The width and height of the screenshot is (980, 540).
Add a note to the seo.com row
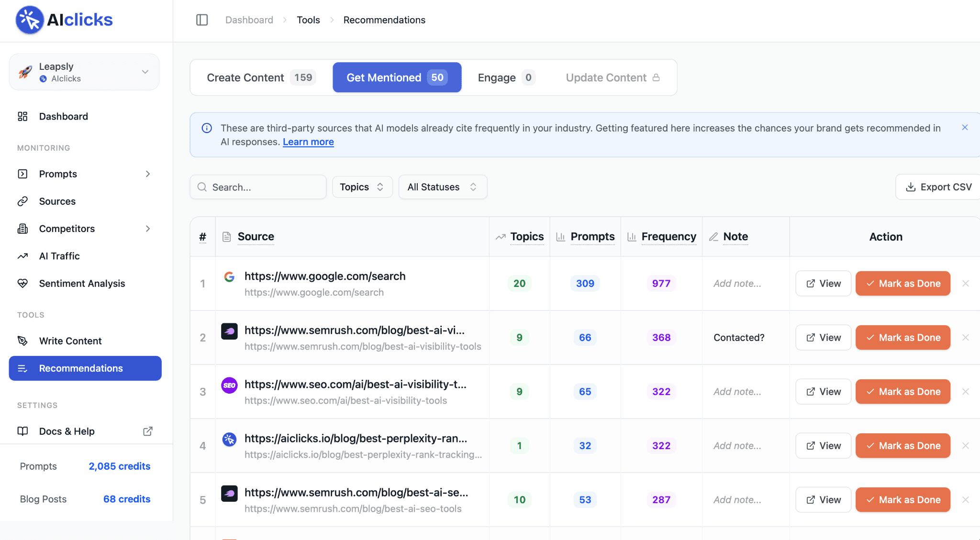click(737, 391)
